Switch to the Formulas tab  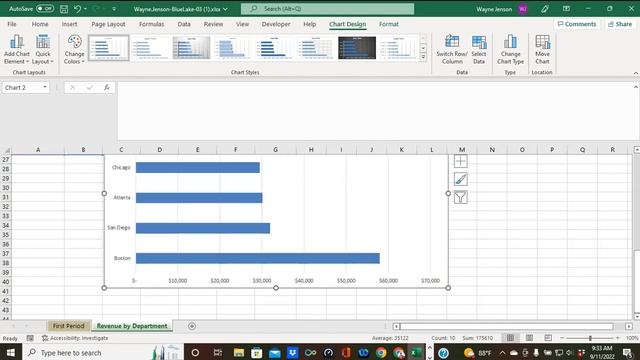[151, 24]
